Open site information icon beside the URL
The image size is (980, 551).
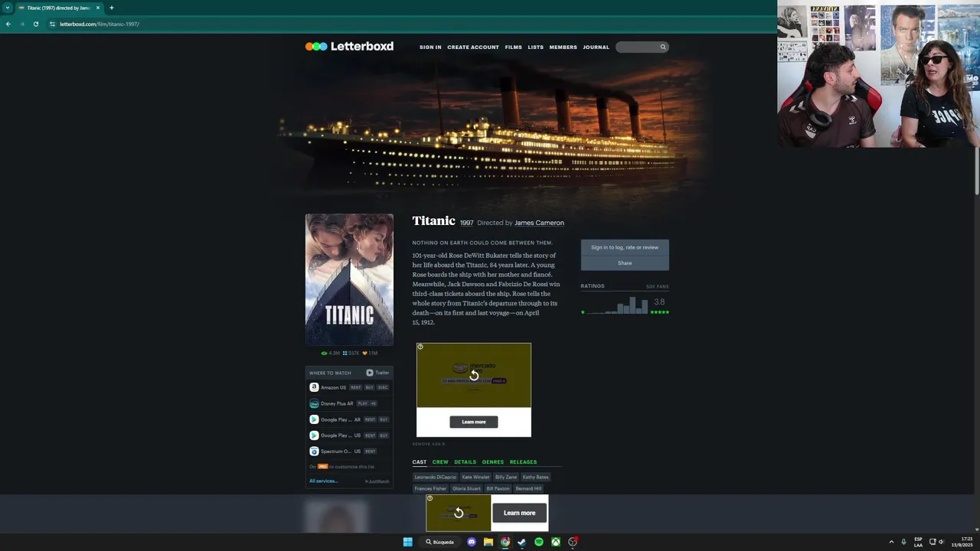point(52,24)
